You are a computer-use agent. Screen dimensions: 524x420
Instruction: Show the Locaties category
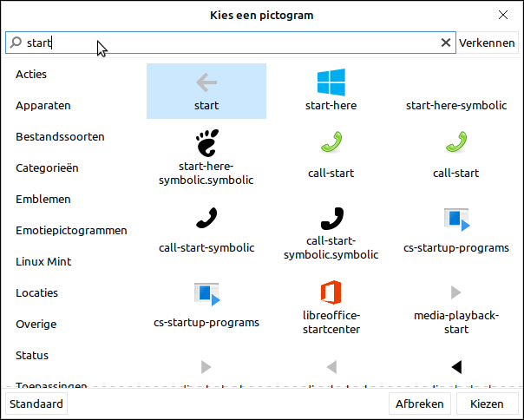point(36,293)
